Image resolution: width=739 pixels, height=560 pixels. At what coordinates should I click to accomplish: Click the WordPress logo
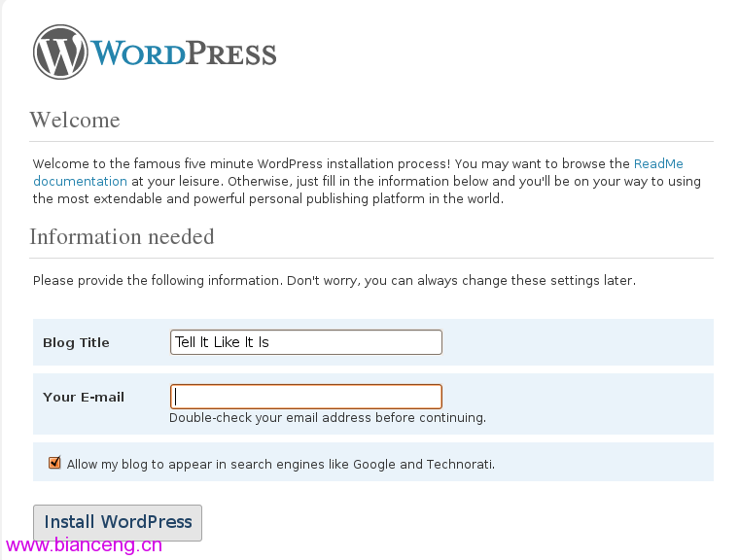coord(155,52)
